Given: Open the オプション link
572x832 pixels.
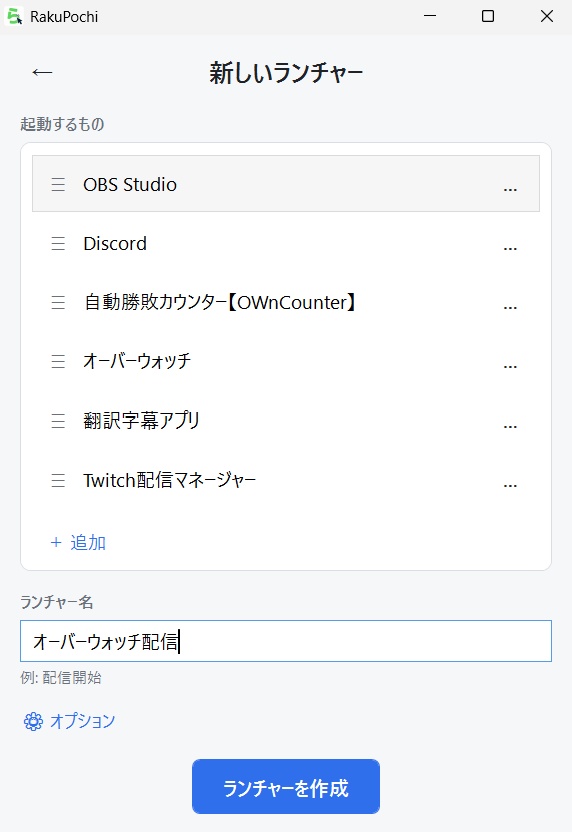Looking at the screenshot, I should click(82, 721).
